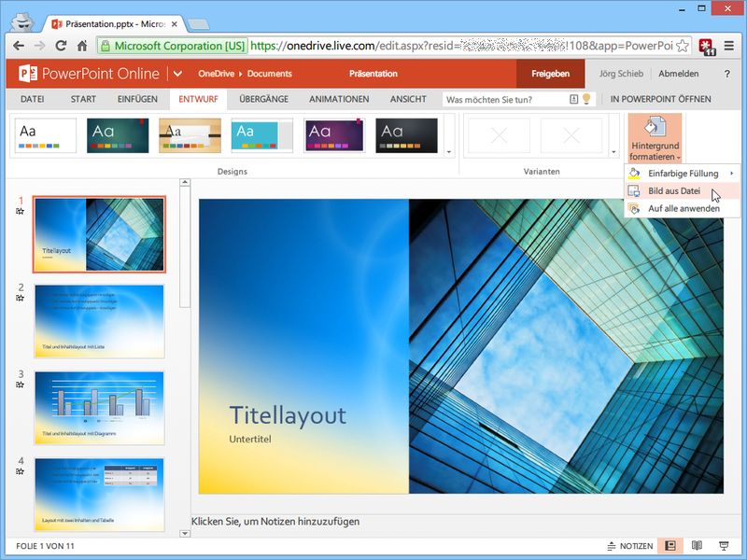Click the green lock security icon

[106, 46]
